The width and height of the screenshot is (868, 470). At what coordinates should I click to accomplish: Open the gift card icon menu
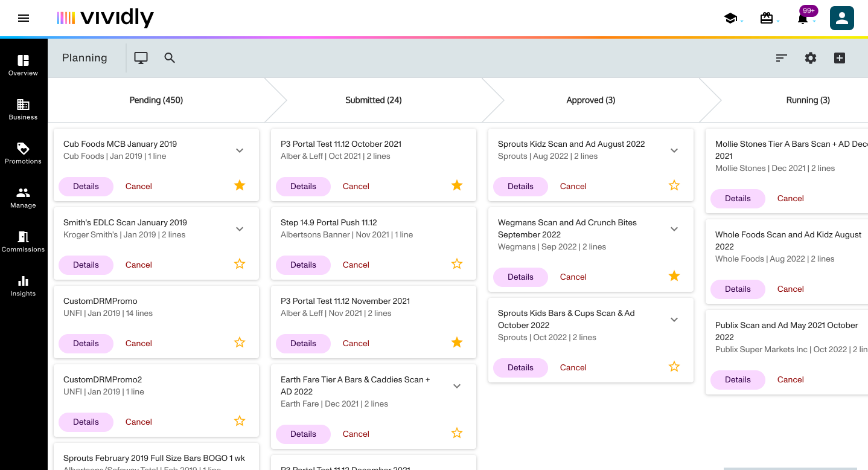click(767, 18)
